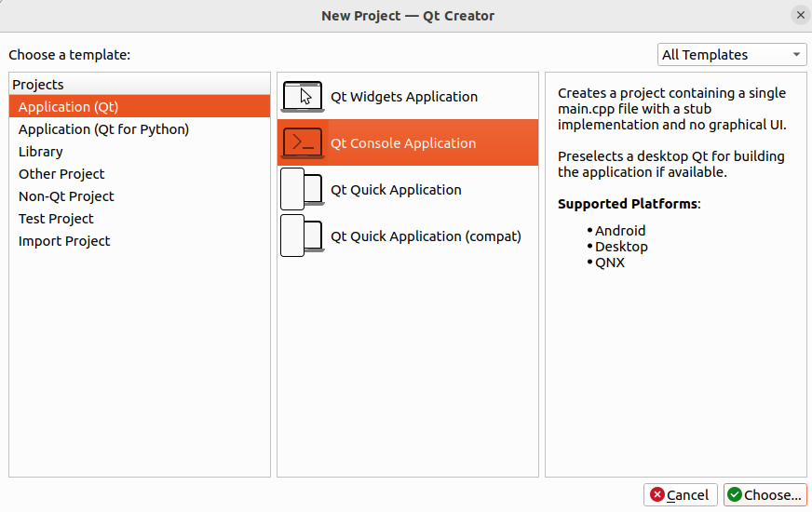Click the QNX supported platform entry
This screenshot has height=512, width=812.
[x=610, y=263]
